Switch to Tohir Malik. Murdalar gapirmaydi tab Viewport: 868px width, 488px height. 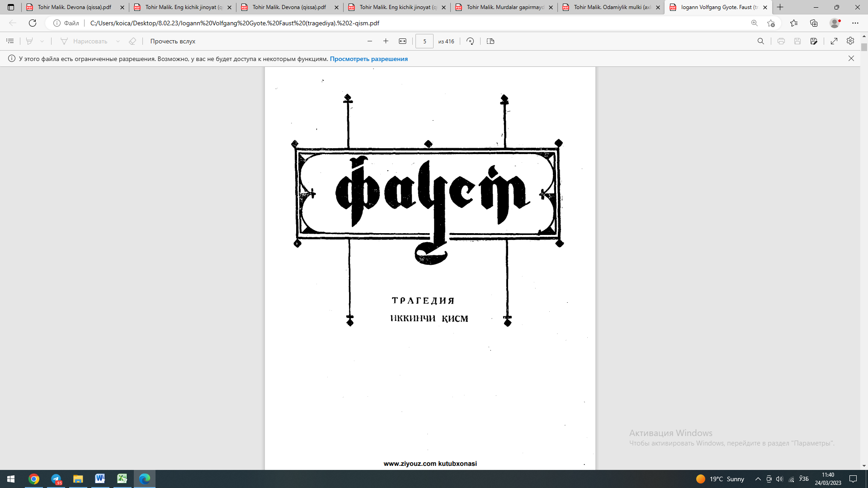(505, 7)
